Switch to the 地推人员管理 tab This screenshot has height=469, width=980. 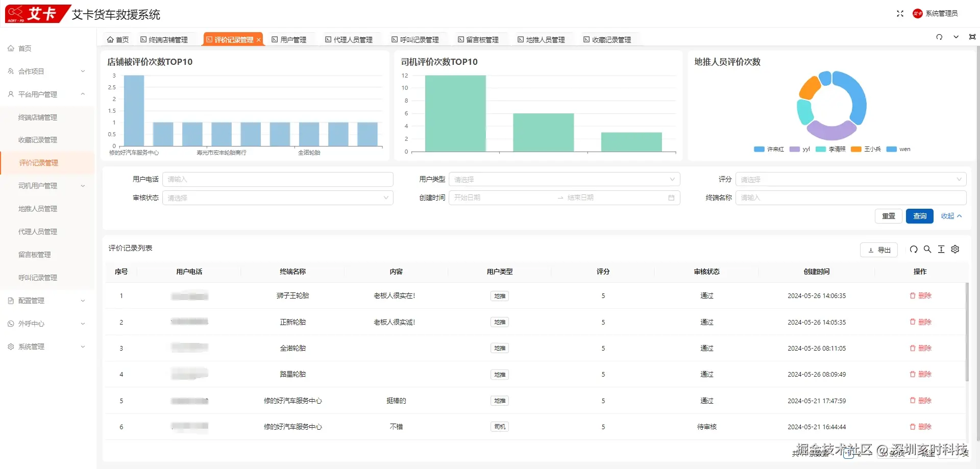click(x=542, y=40)
